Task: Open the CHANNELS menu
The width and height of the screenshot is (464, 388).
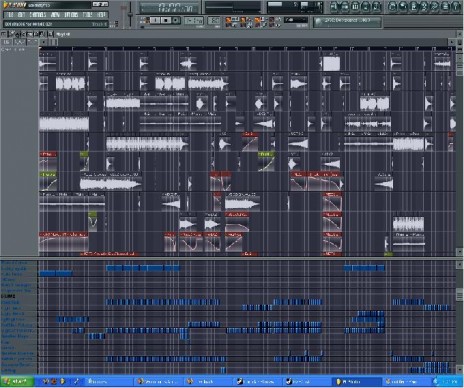Action: click(38, 15)
